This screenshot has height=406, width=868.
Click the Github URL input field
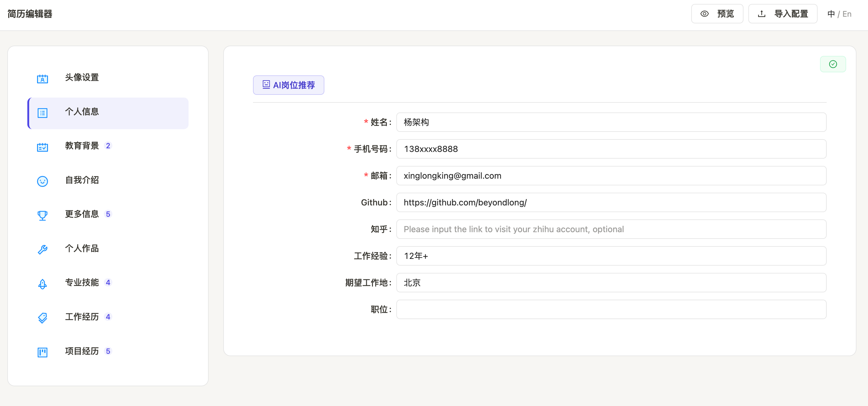(611, 202)
